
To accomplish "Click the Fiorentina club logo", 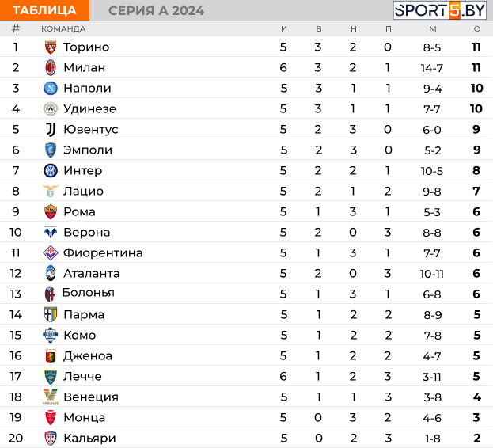I will pyautogui.click(x=51, y=253).
